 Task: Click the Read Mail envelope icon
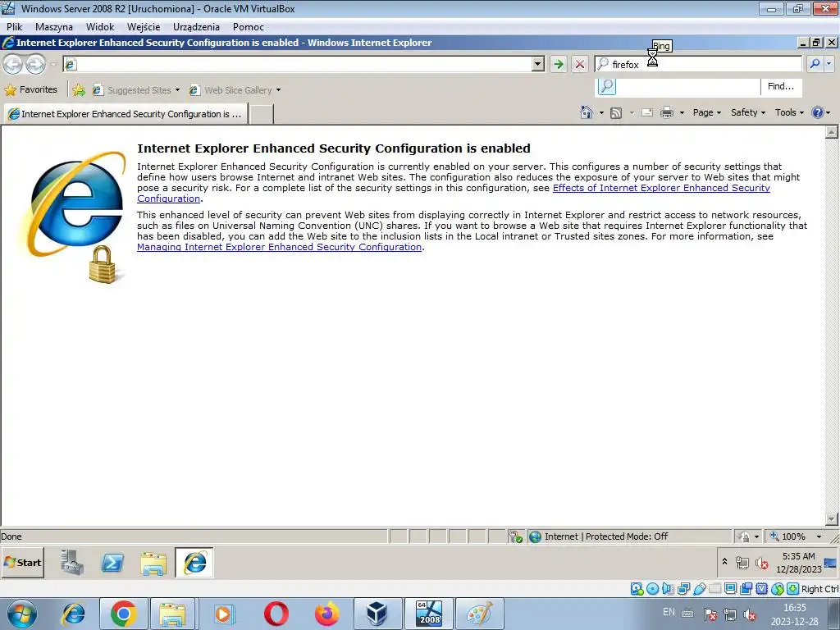click(647, 112)
